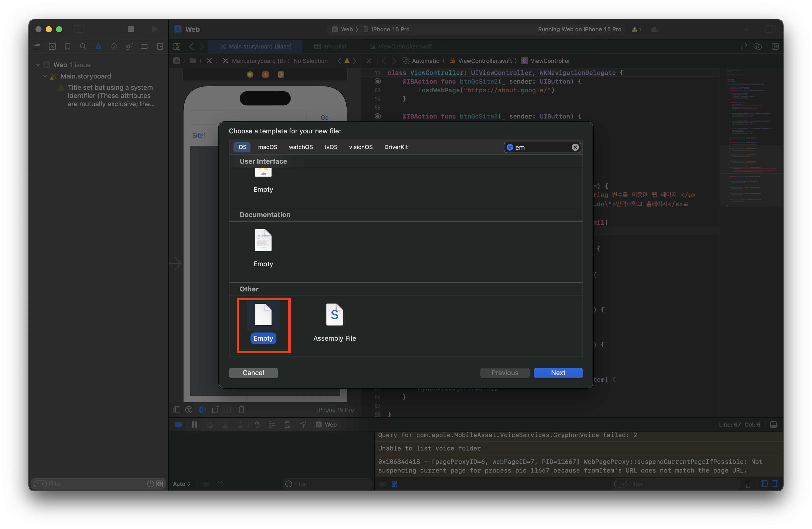Switch to the Main.storyboard (Base) tab
The image size is (812, 529).
(256, 46)
